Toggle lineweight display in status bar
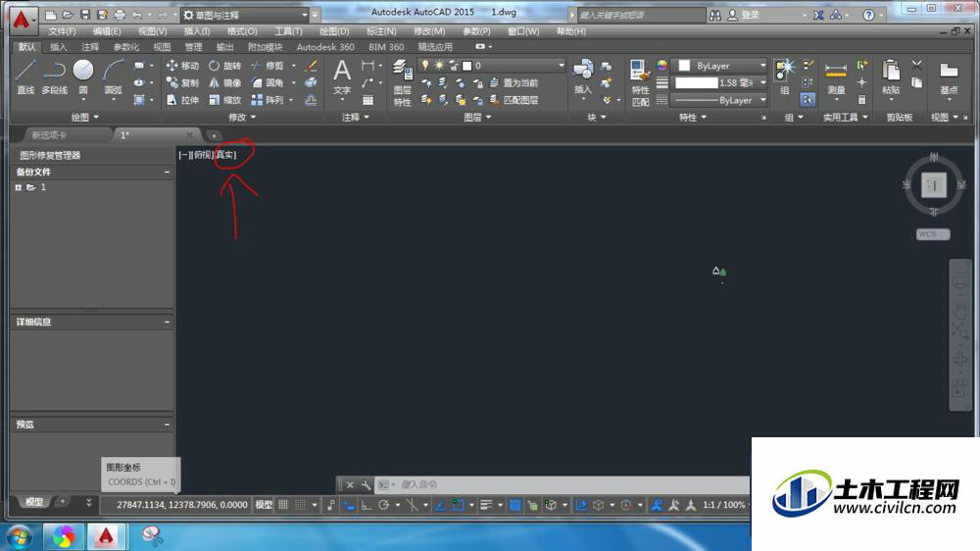 [x=486, y=505]
